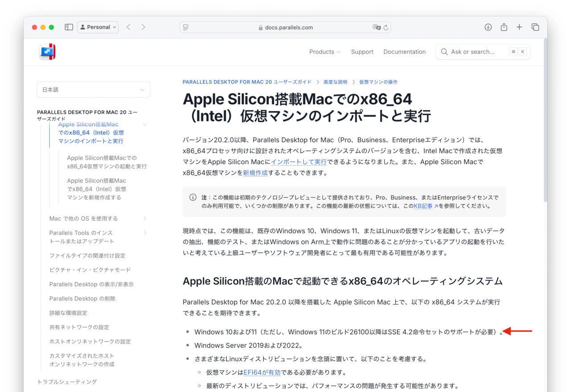Click the translate icon in address bar
This screenshot has height=392, width=571.
[377, 27]
